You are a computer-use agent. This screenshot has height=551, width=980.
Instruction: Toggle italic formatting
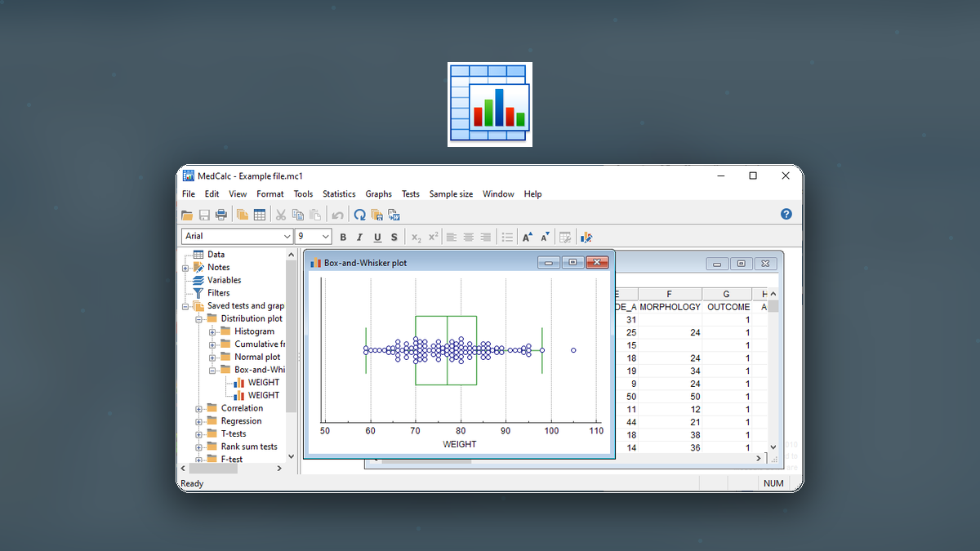click(x=359, y=237)
